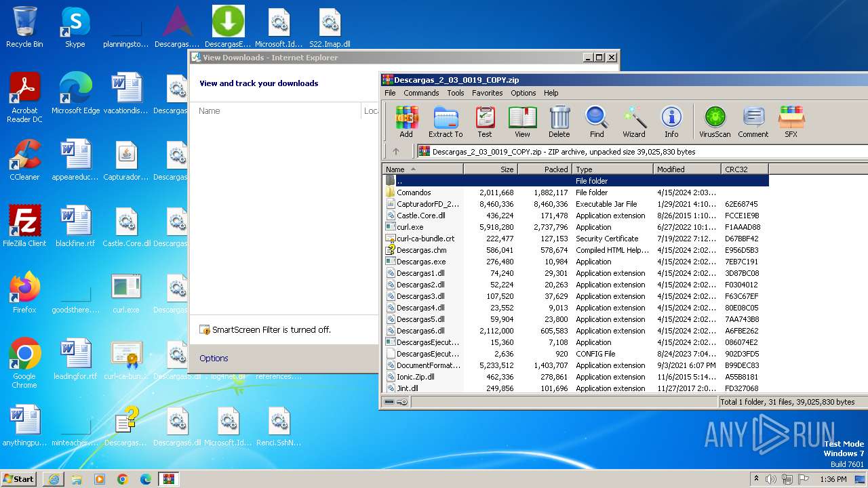Sort file list by Packed column

(x=545, y=169)
